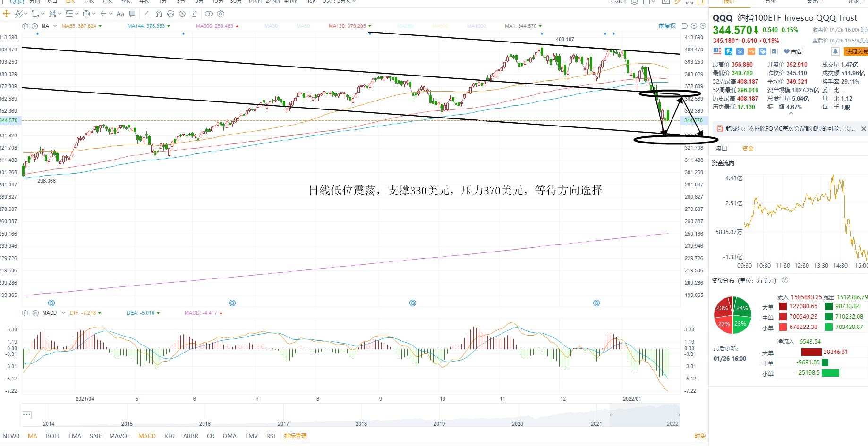
Task: Click the ellipsis button in navigator
Action: [27, 414]
